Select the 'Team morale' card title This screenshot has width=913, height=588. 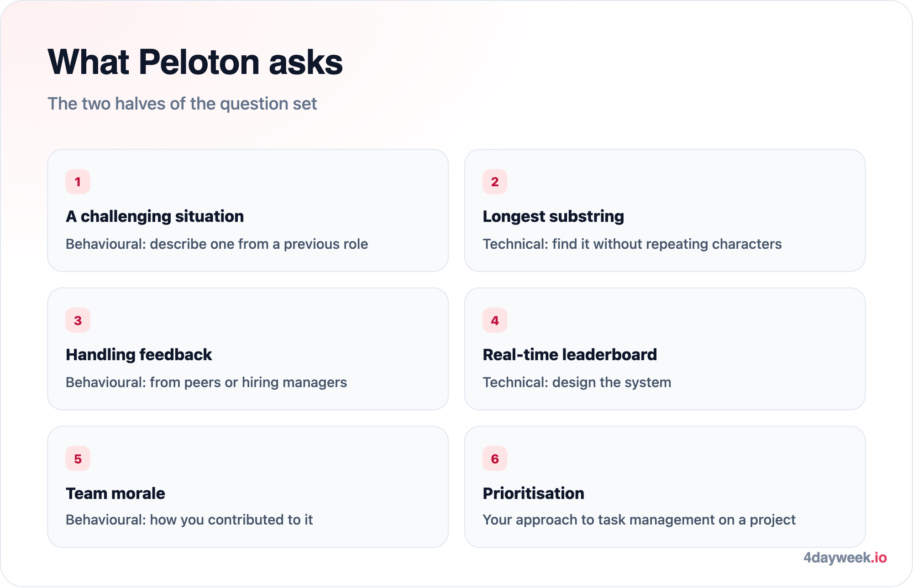coord(115,493)
